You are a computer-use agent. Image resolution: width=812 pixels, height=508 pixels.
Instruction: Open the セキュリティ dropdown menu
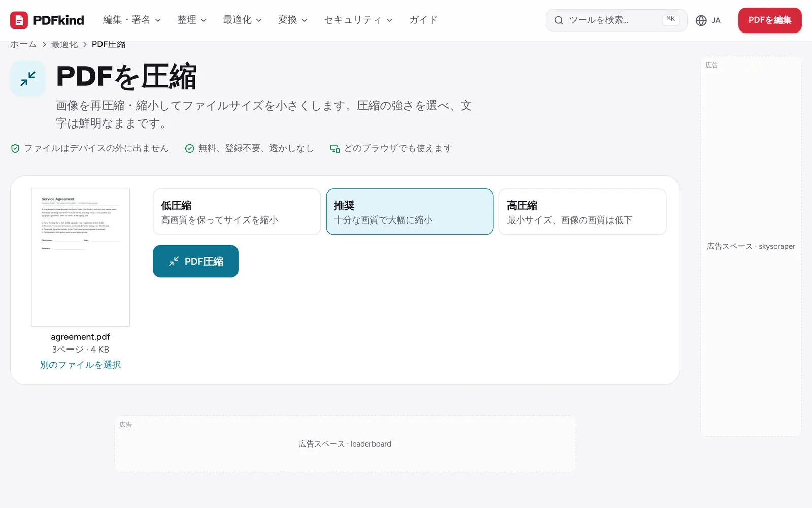click(358, 20)
